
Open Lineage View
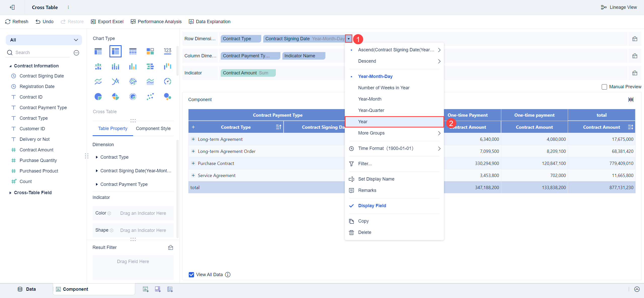(619, 7)
